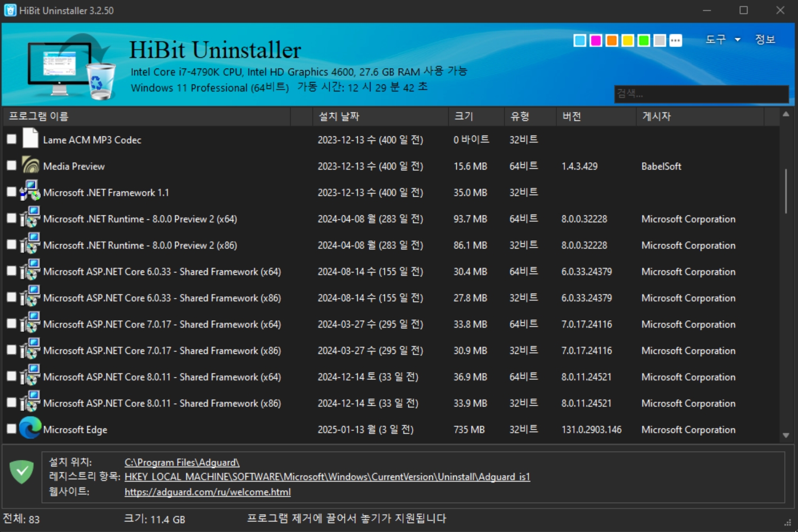This screenshot has width=798, height=532.
Task: Choose the gray theme color
Action: click(x=660, y=40)
